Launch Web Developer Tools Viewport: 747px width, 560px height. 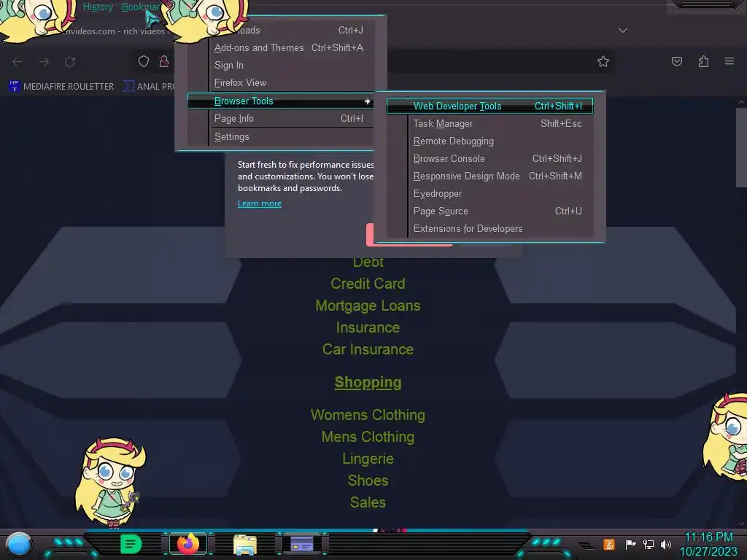pyautogui.click(x=489, y=106)
